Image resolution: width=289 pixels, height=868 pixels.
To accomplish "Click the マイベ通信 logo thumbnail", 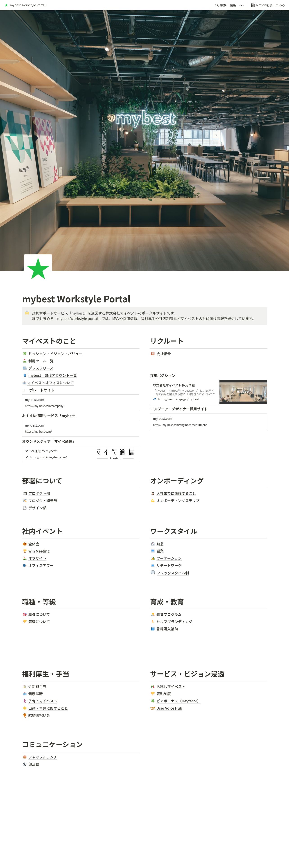I will [x=115, y=454].
